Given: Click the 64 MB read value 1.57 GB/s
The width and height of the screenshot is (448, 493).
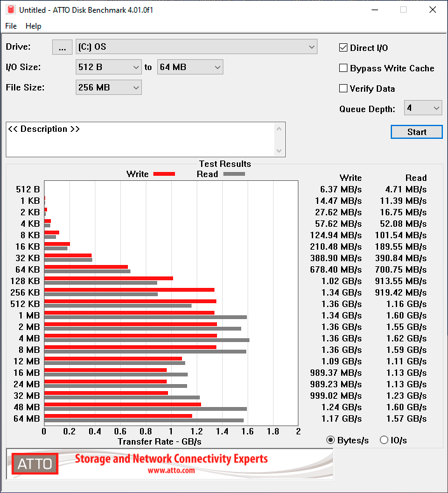Looking at the screenshot, I should pyautogui.click(x=406, y=418).
